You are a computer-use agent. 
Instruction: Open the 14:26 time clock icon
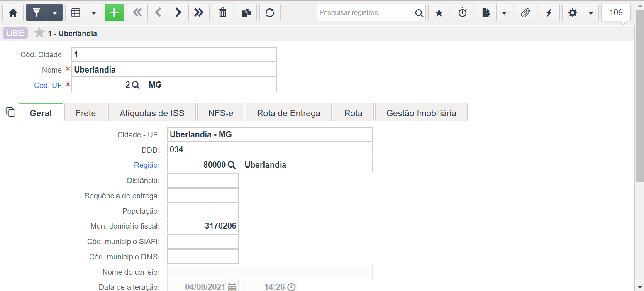coord(292,287)
